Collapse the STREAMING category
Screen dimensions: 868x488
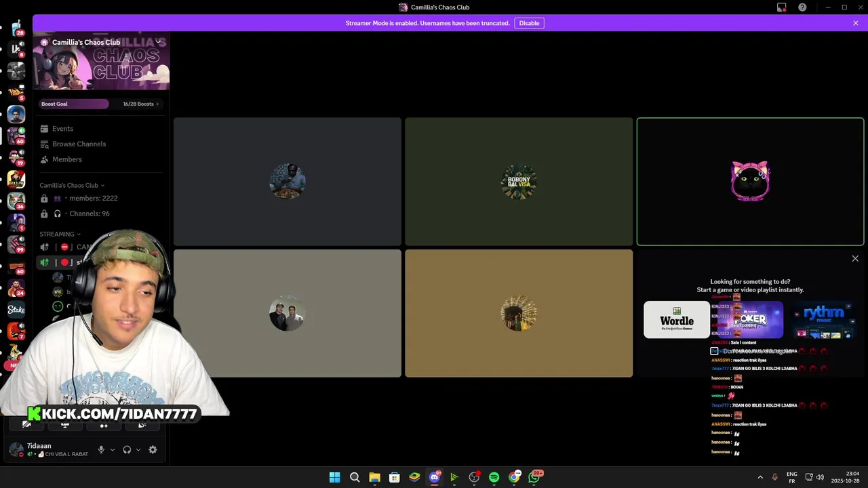coord(60,234)
